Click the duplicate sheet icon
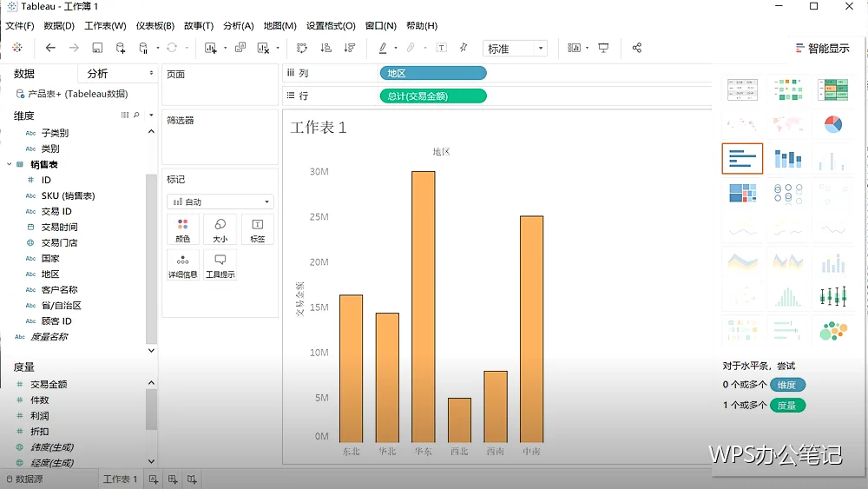This screenshot has height=489, width=868. coord(240,48)
